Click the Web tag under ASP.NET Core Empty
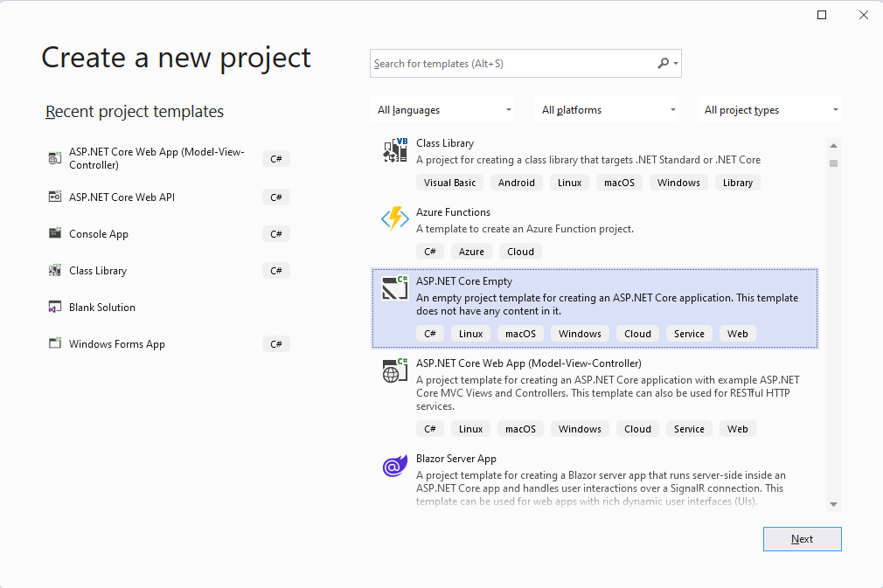 click(x=738, y=334)
